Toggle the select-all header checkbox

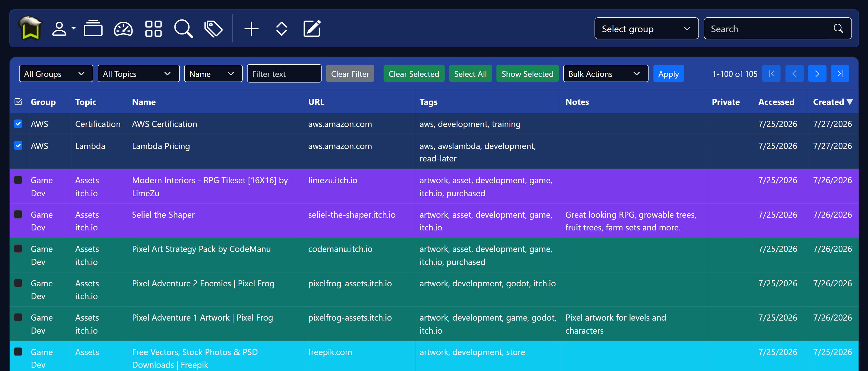click(x=18, y=101)
